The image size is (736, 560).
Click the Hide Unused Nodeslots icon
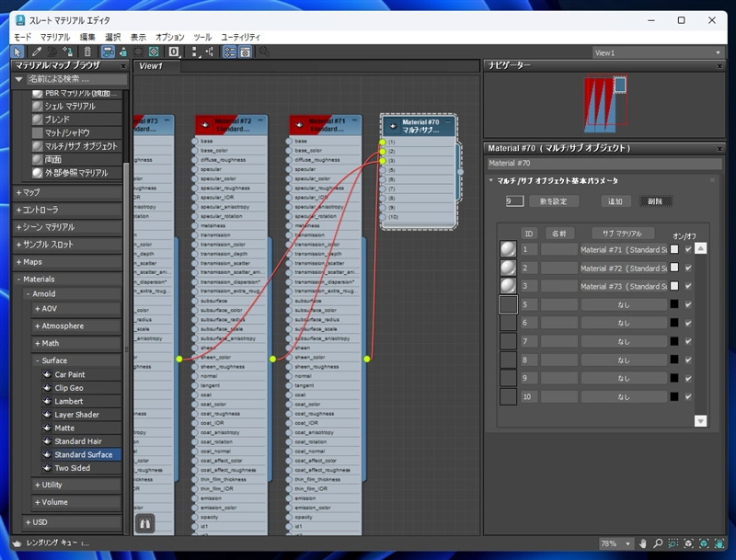[123, 51]
